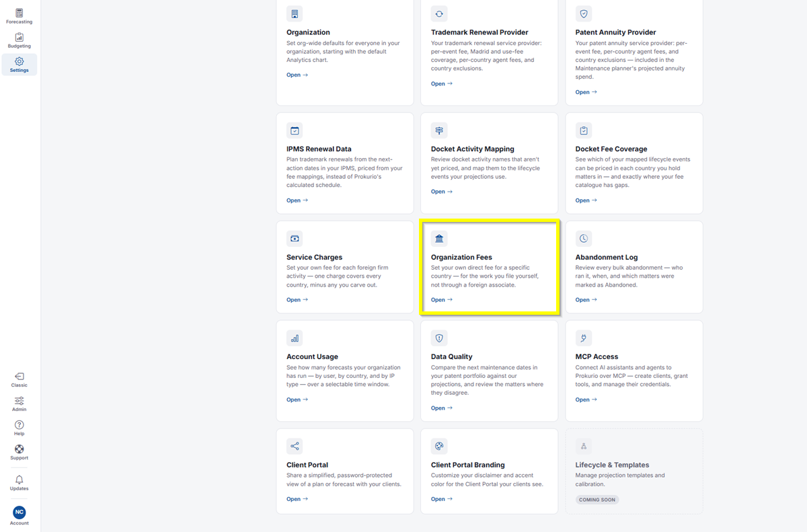Click the Client Portal share icon
Image resolution: width=807 pixels, height=532 pixels.
[x=295, y=447]
